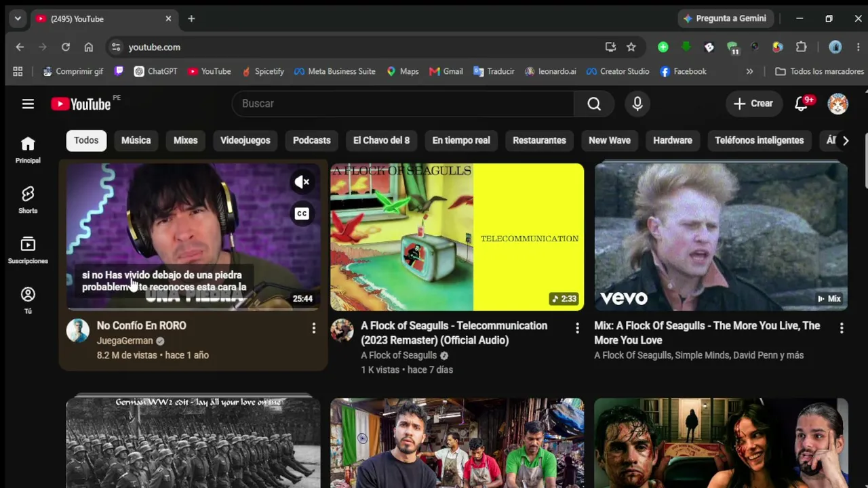Open the Meta Business Suite bookmark
Image resolution: width=868 pixels, height=488 pixels.
click(334, 71)
